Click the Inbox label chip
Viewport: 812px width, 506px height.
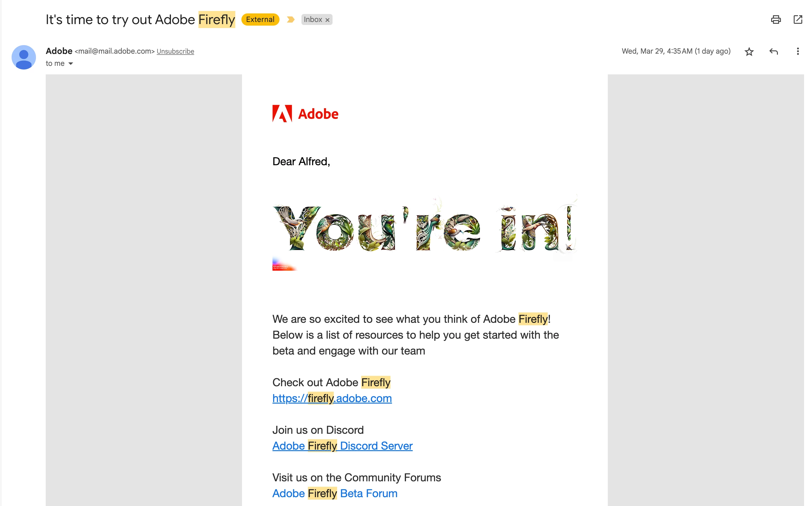(312, 20)
